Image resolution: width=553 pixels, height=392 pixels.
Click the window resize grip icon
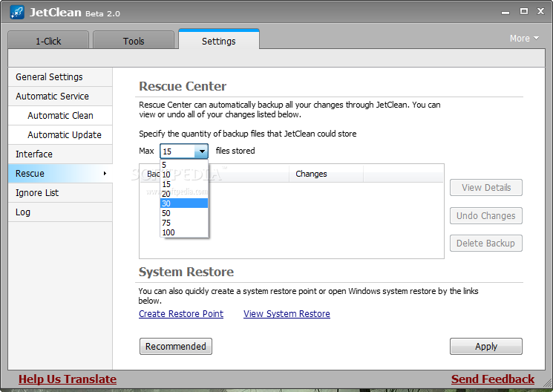pyautogui.click(x=549, y=383)
